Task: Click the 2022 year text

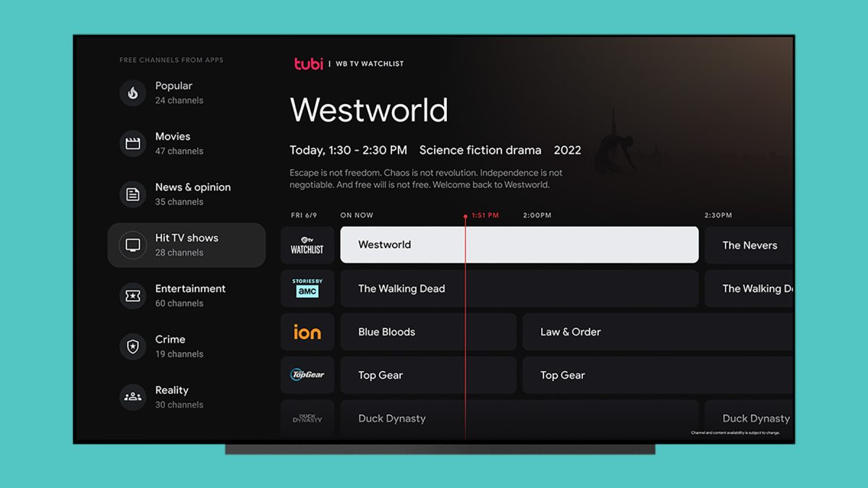Action: point(567,150)
